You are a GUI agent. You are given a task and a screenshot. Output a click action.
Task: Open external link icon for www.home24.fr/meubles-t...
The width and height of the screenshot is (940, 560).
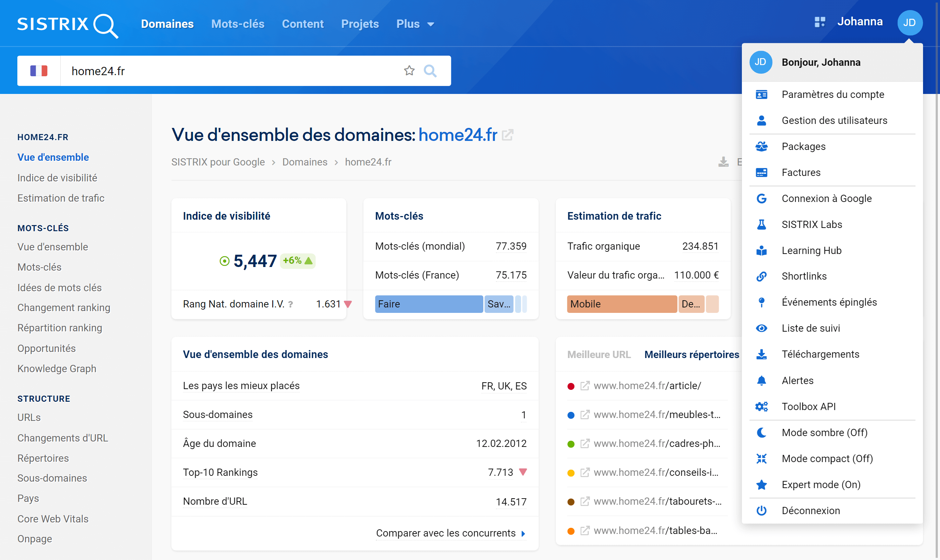point(585,415)
